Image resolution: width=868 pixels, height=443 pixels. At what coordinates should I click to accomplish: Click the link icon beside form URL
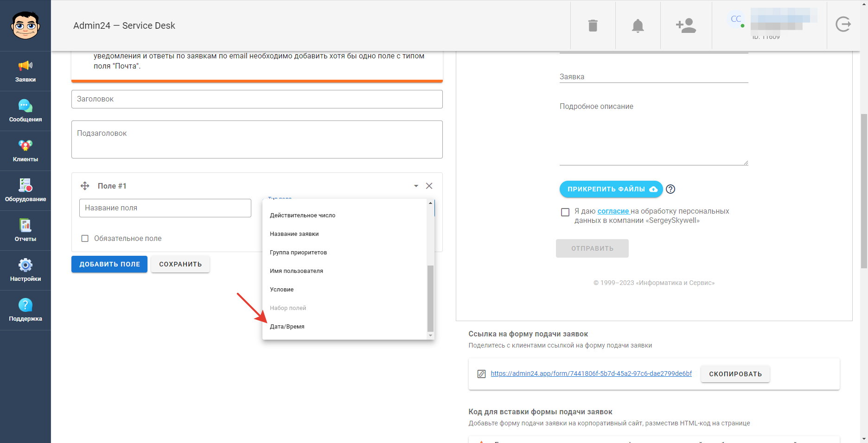click(482, 374)
